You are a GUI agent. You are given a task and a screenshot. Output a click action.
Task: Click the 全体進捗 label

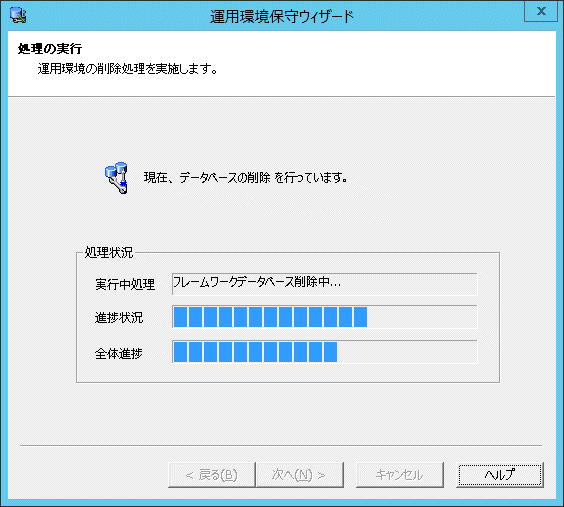click(x=119, y=353)
